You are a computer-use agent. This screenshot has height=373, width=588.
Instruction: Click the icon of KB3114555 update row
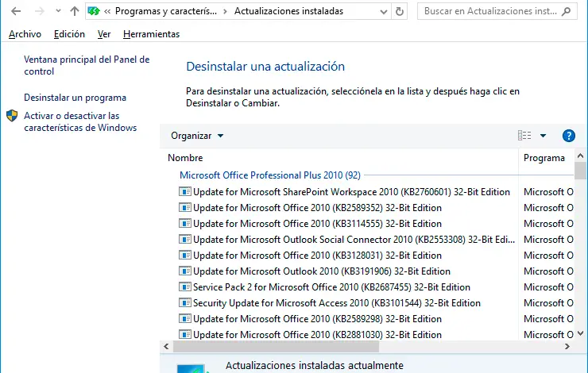coord(185,224)
